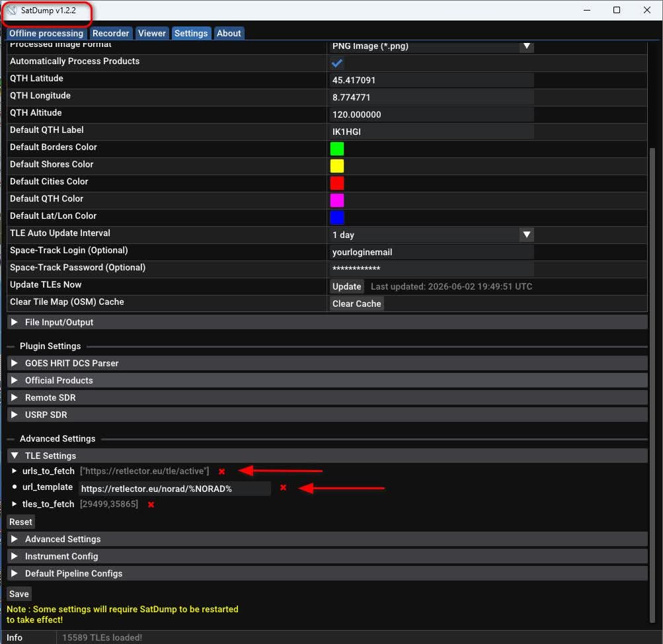Expand the File Input/Output section

pyautogui.click(x=327, y=322)
